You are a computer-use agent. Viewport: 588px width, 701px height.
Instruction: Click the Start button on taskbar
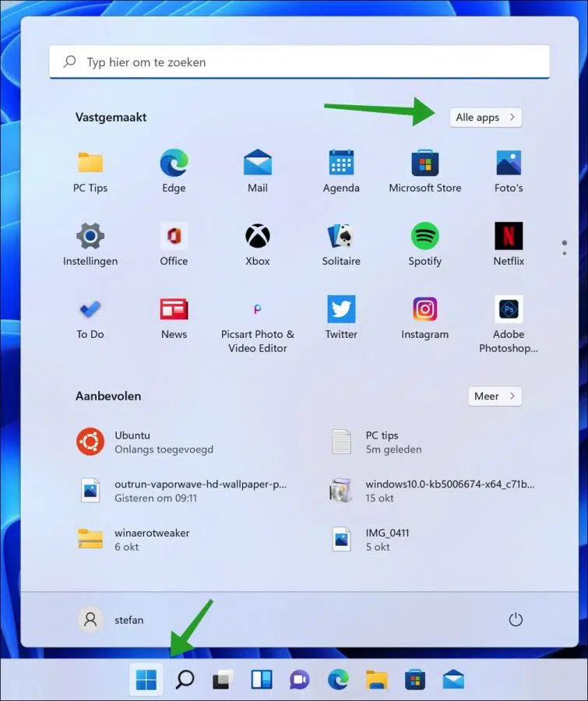pyautogui.click(x=146, y=679)
